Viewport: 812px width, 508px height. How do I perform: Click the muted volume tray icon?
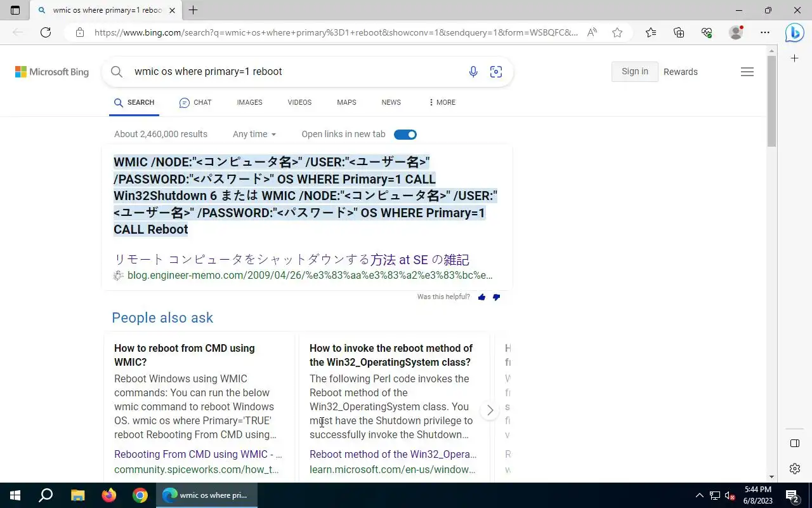(x=730, y=495)
